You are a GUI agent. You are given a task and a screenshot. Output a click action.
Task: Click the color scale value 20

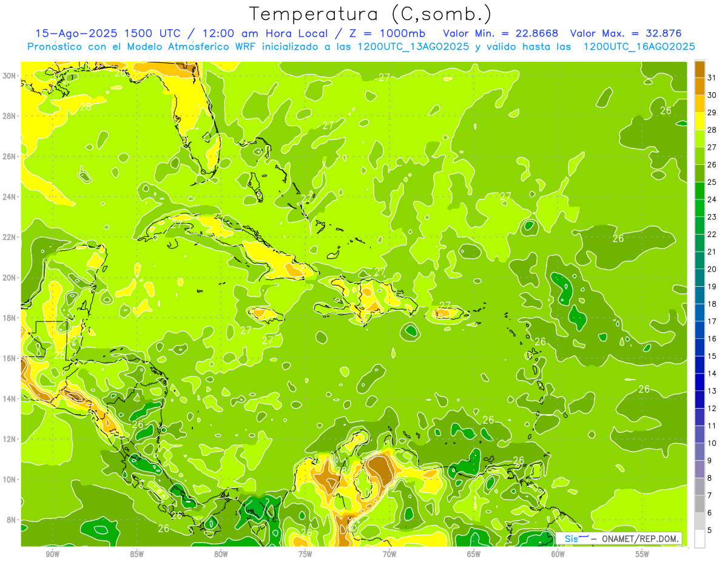tap(712, 269)
